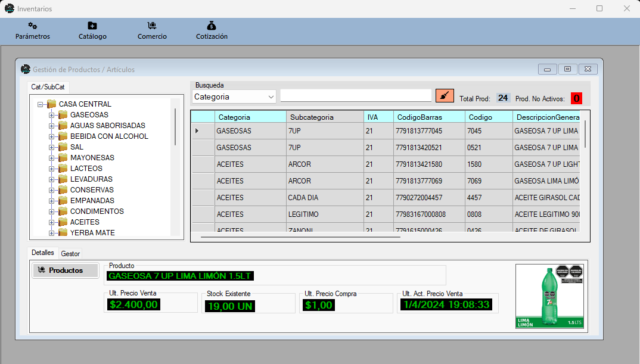Image resolution: width=640 pixels, height=364 pixels.
Task: Click the product grid horizontal scrollbar
Action: click(x=300, y=237)
